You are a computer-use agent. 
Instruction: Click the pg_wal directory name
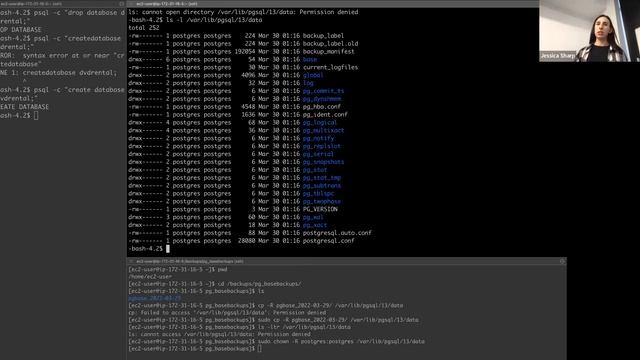pos(313,218)
